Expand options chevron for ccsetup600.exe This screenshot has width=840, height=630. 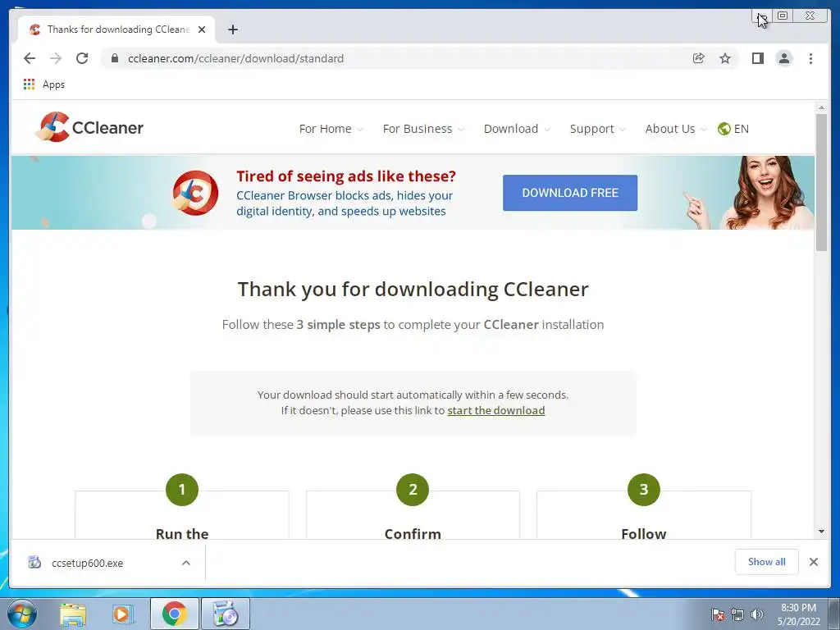(186, 563)
